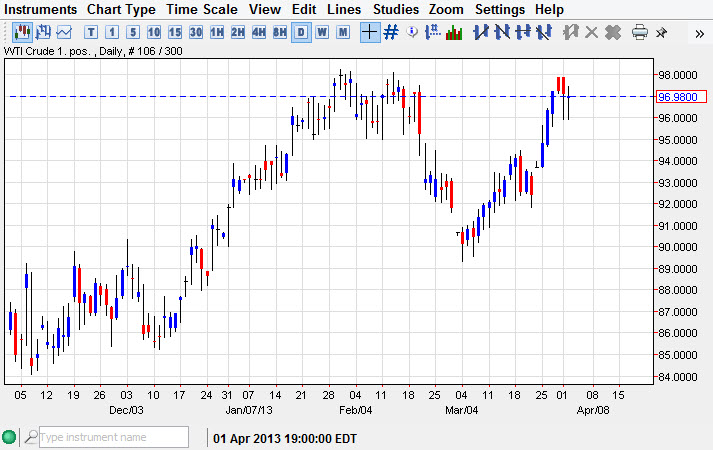Click the green connection status indicator
Viewport: 713px width, 450px height.
click(x=10, y=437)
